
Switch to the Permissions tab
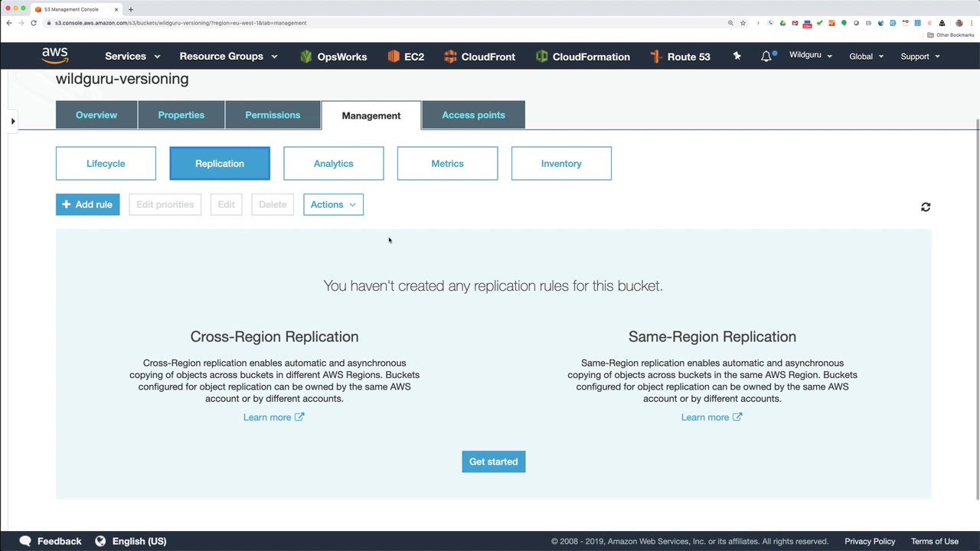coord(273,115)
